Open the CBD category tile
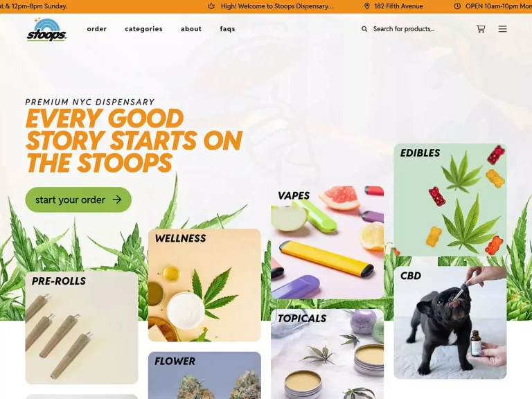 click(x=450, y=323)
